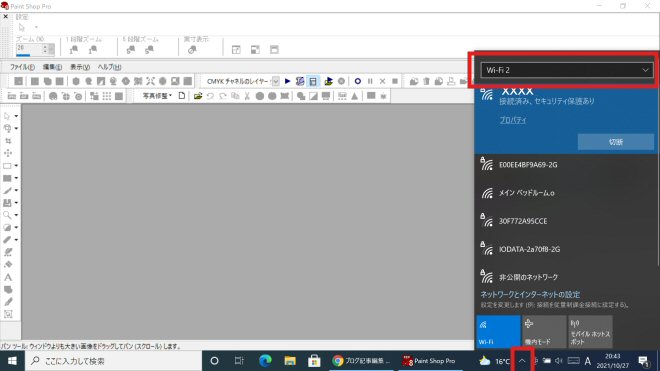Image resolution: width=660 pixels, height=371 pixels.
Task: Open the tool options preset dropdown arrow
Action: pos(36,27)
